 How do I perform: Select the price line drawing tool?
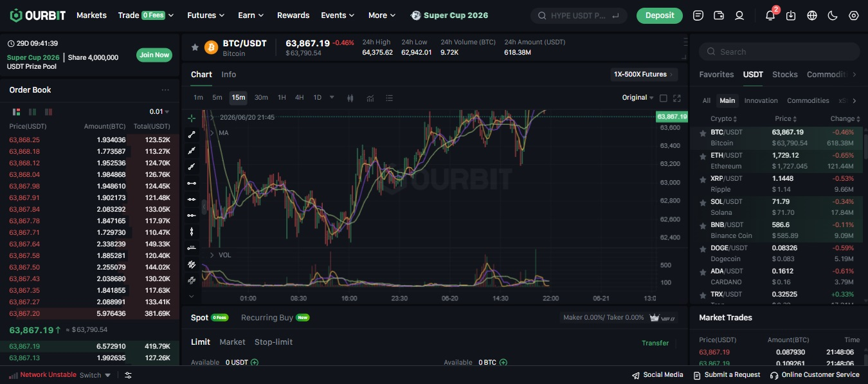pos(192,248)
